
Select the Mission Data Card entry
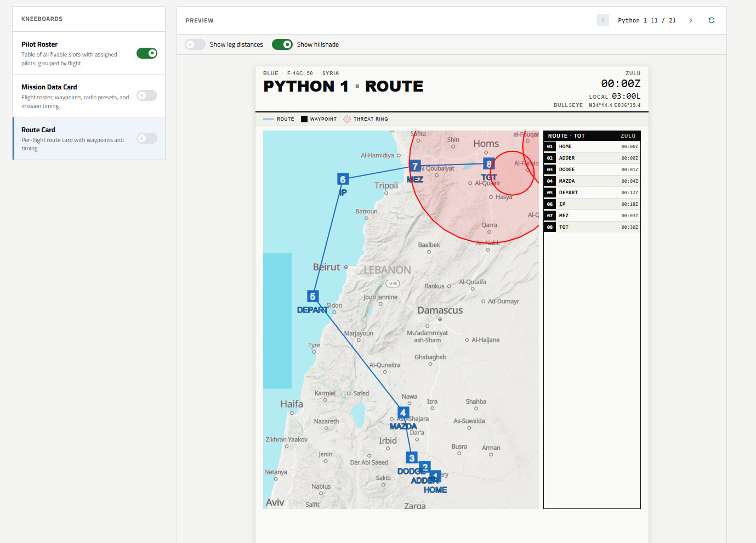(x=89, y=96)
